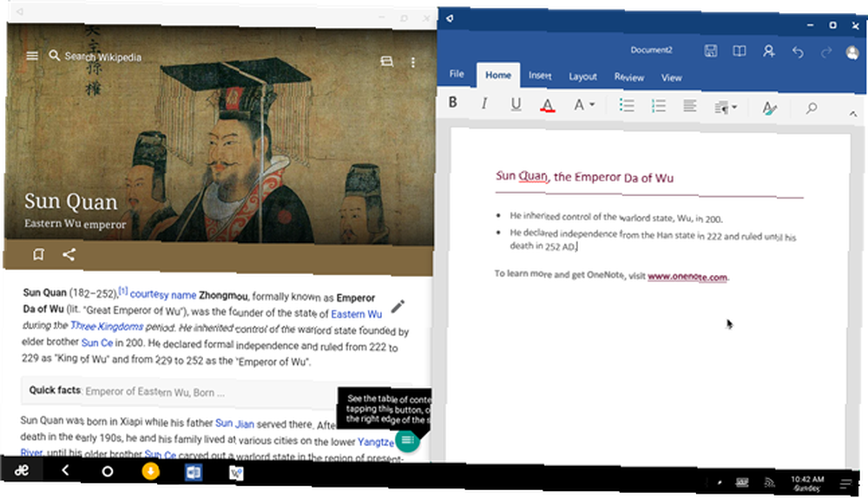Click the taskbar Home circle button
Screen dimensions: 868x498
[x=108, y=471]
